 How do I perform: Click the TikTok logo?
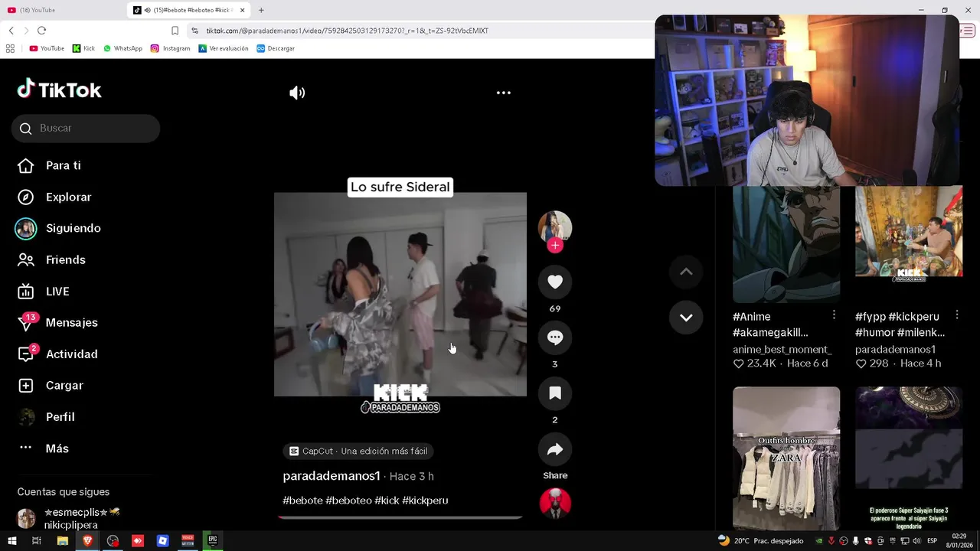point(60,90)
